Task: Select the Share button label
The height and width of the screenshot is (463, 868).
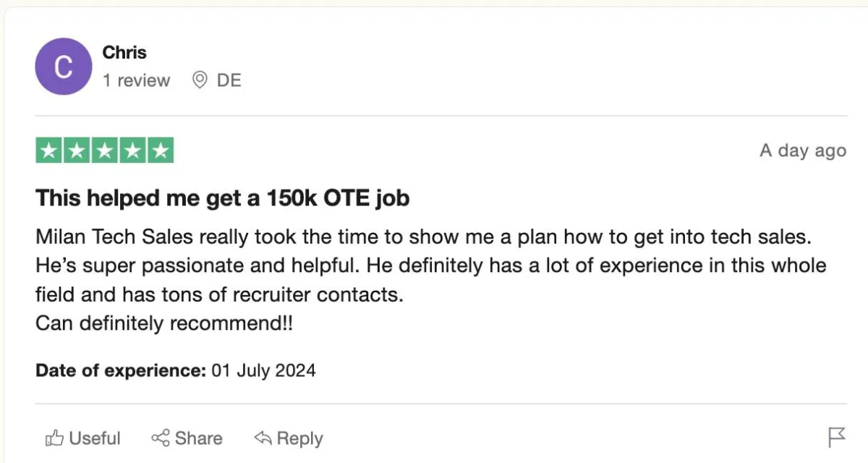Action: click(198, 438)
